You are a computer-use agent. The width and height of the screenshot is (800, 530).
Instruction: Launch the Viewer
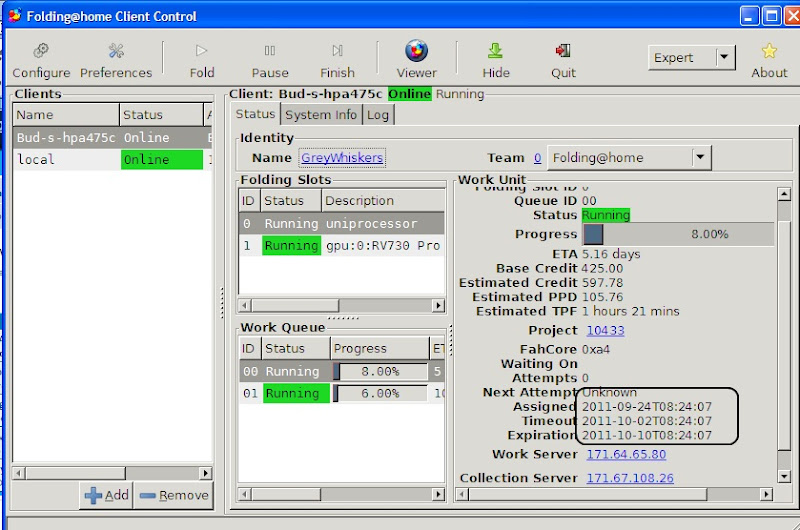click(416, 61)
